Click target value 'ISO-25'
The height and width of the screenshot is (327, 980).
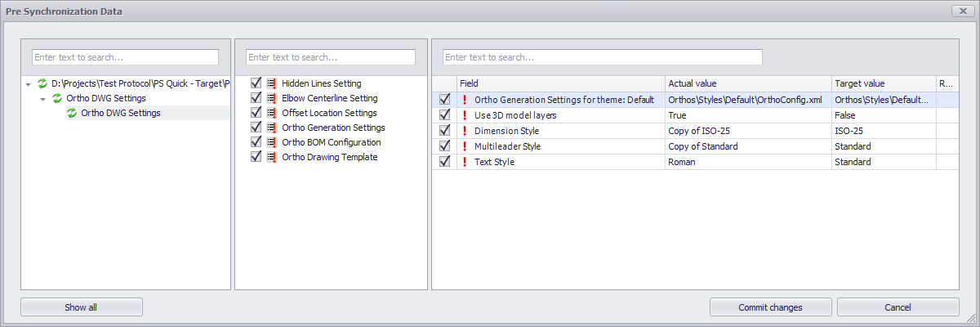pos(849,131)
